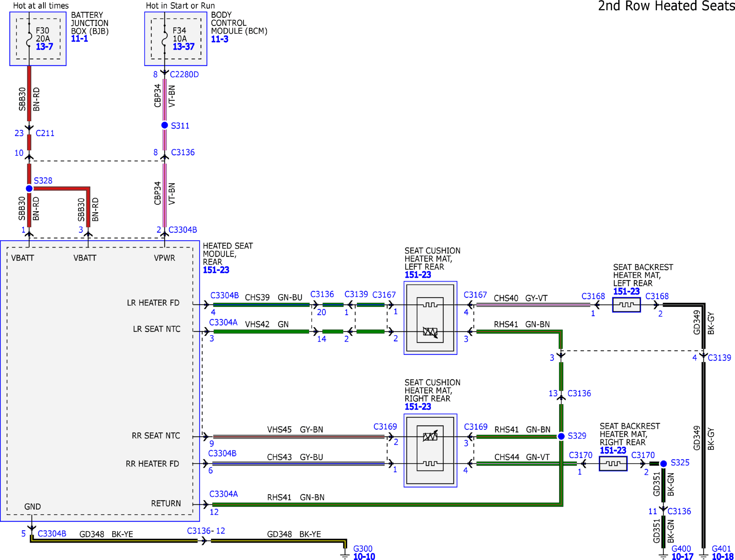735x560 pixels.
Task: Select the S325 splice dot
Action: 663,464
